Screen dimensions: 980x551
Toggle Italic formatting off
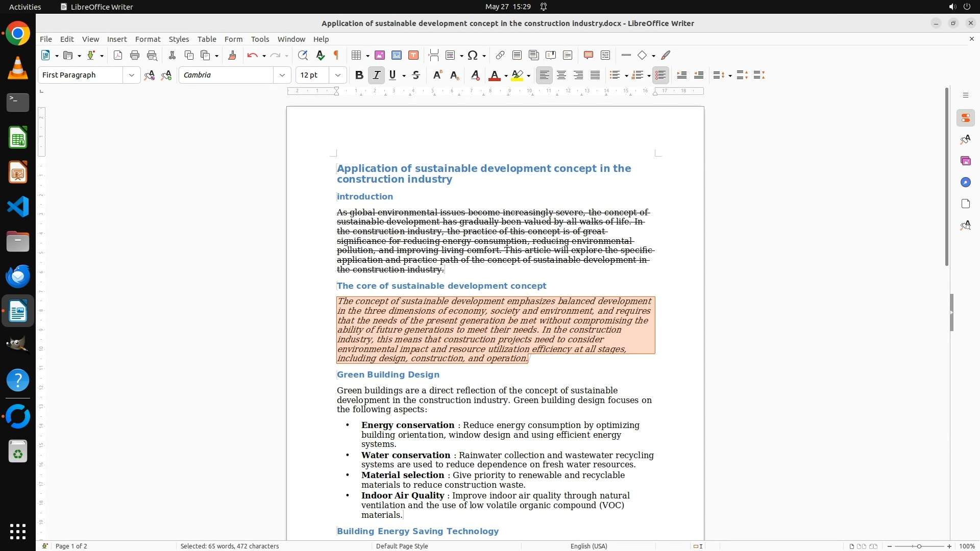click(x=377, y=76)
